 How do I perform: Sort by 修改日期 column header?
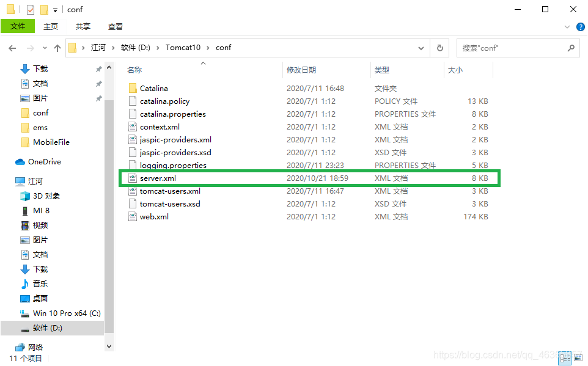(x=301, y=70)
